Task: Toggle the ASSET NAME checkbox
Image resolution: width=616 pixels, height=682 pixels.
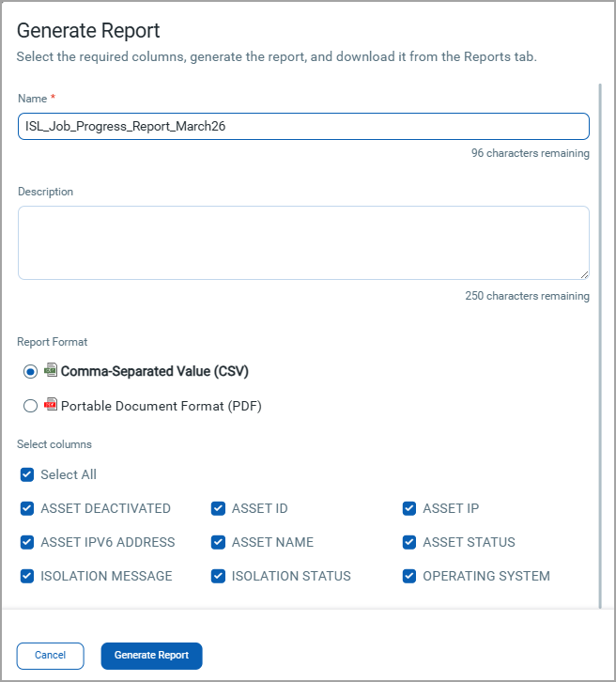Action: tap(218, 542)
